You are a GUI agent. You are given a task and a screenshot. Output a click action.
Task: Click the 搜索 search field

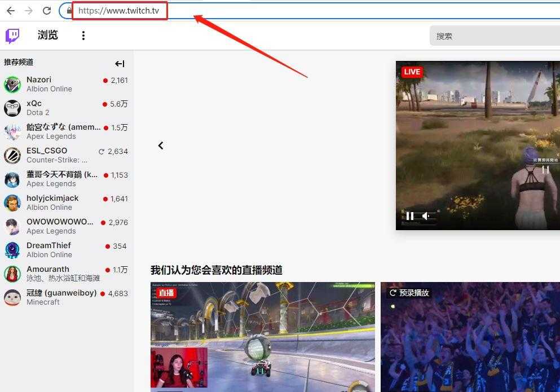(x=495, y=36)
